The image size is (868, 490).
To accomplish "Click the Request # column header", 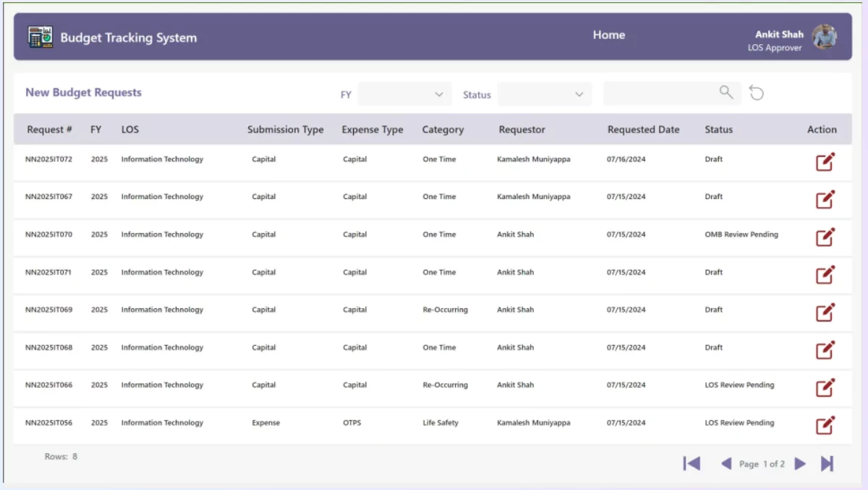I will (49, 130).
